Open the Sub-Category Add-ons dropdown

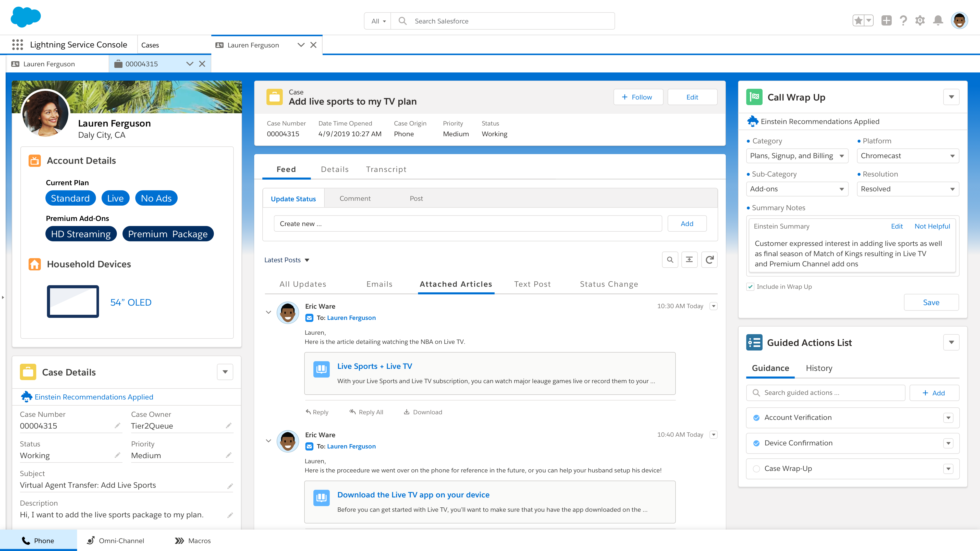[797, 189]
